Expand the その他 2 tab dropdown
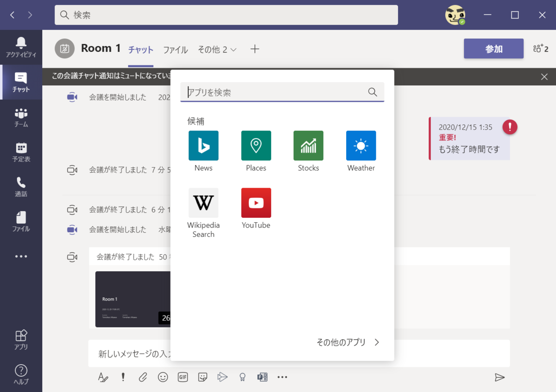 point(217,50)
